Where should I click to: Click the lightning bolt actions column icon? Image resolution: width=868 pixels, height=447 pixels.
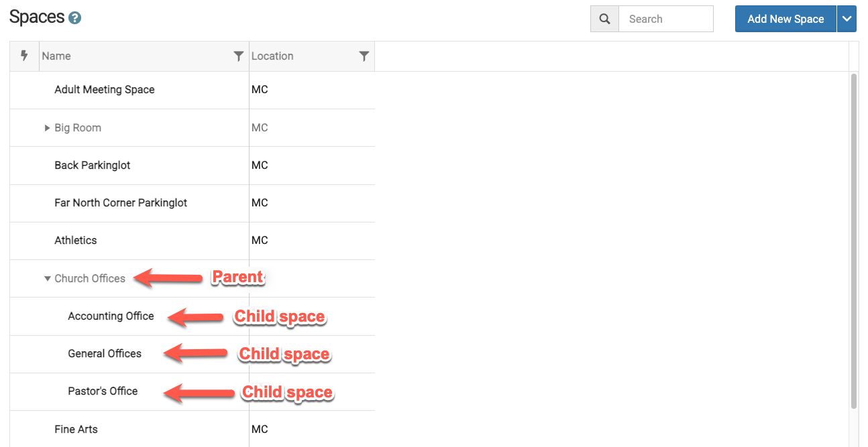click(x=24, y=56)
